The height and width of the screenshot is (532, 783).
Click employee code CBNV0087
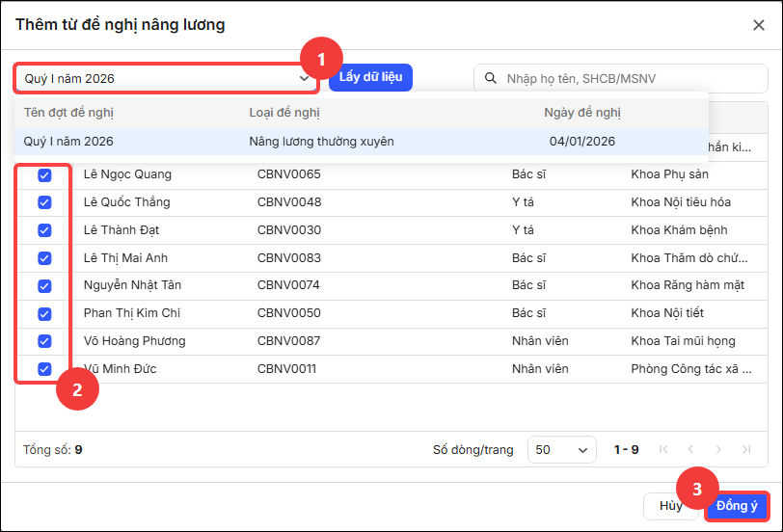click(288, 341)
